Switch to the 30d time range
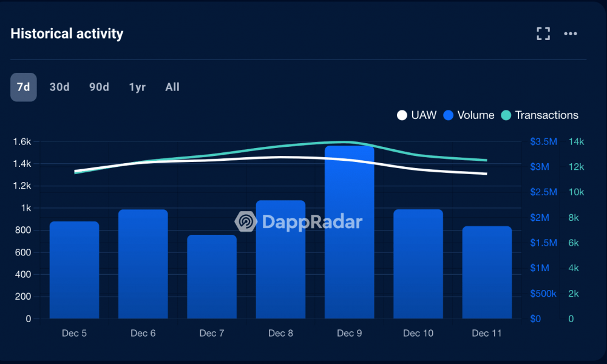Viewport: 607px width, 364px height. click(x=59, y=87)
